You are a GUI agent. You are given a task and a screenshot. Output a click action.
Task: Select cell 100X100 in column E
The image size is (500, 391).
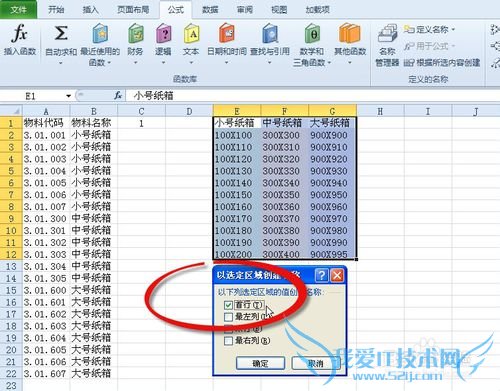point(237,135)
